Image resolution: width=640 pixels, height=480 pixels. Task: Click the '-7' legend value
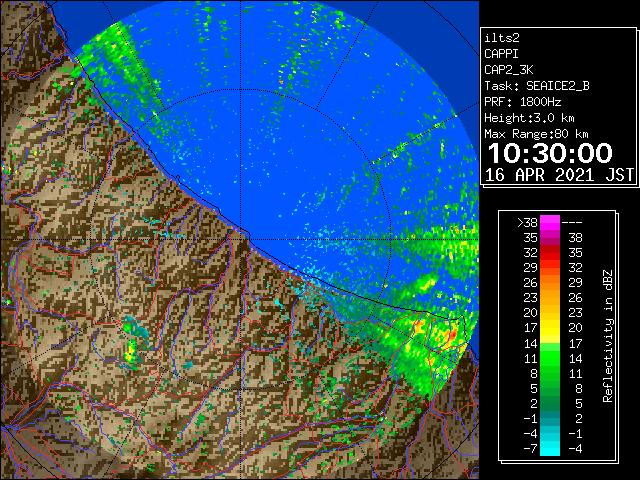pos(530,449)
